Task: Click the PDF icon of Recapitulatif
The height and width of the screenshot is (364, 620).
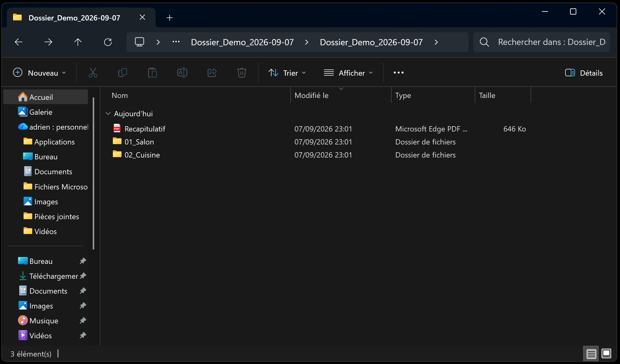Action: tap(117, 128)
